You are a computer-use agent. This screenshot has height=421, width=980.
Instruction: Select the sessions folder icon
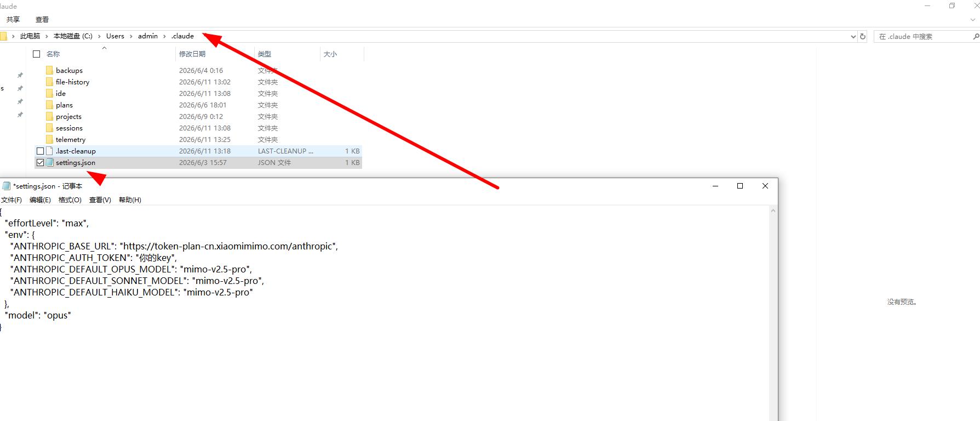pyautogui.click(x=49, y=128)
